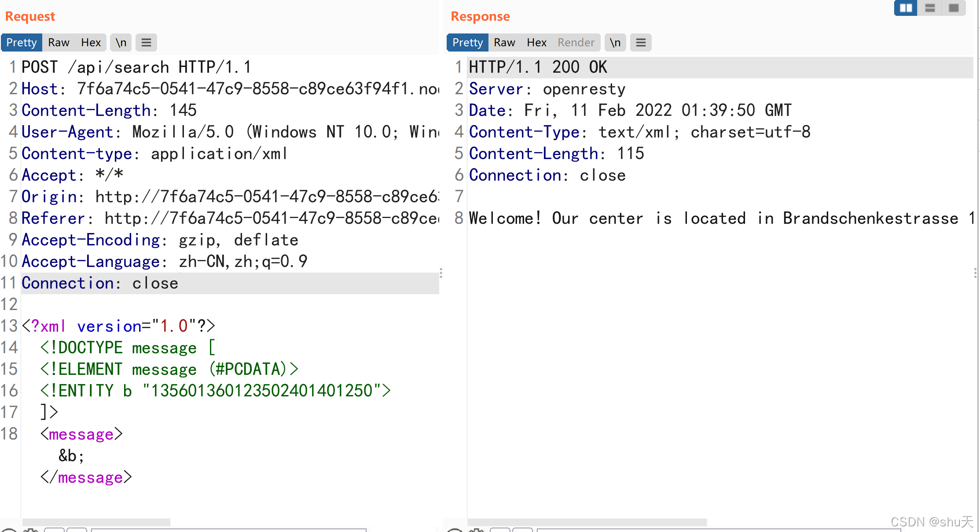Open Response message editor hamburger menu
This screenshot has height=532, width=980.
[641, 43]
